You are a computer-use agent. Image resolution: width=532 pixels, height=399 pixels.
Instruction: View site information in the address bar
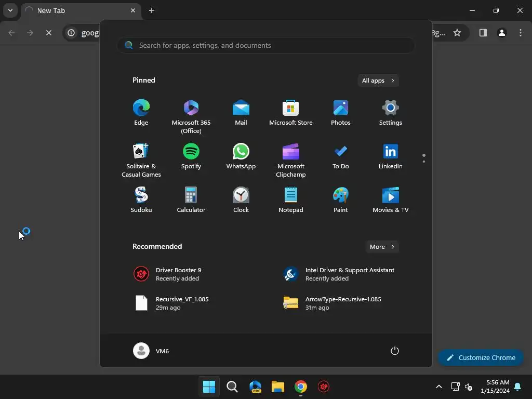point(71,33)
